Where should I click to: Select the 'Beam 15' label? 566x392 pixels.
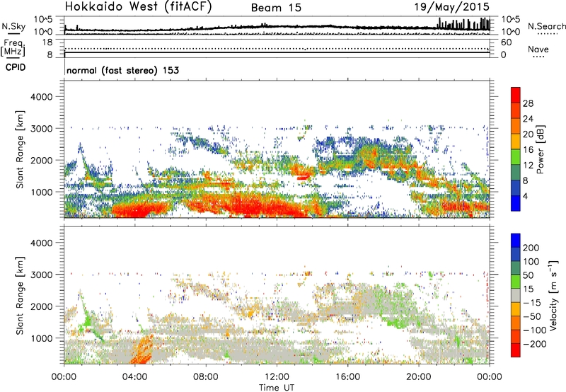(x=276, y=8)
